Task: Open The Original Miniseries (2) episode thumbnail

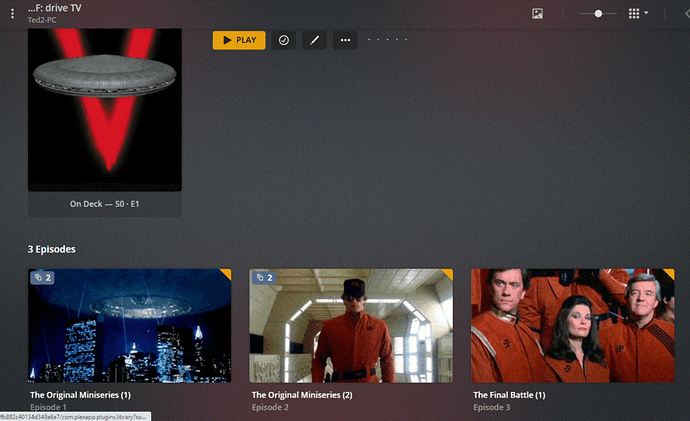Action: 351,326
